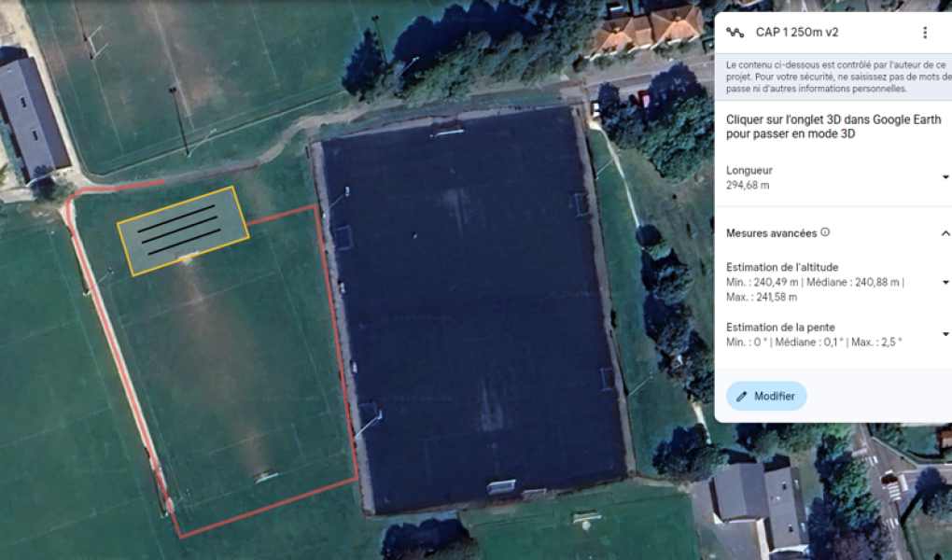Click the CAP 1 250m v2 title text
The image size is (952, 560).
796,33
